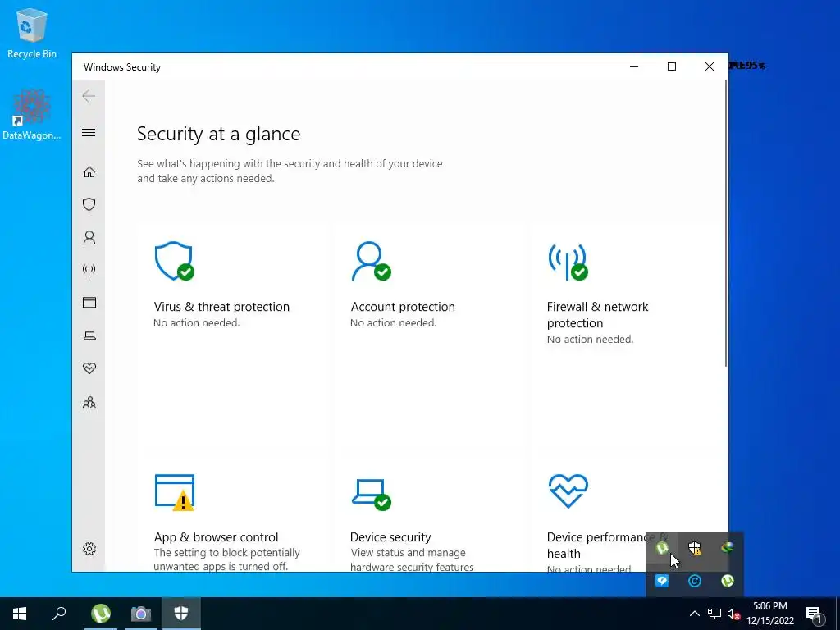Maximize the Windows Security window
The image size is (840, 630).
(x=672, y=66)
